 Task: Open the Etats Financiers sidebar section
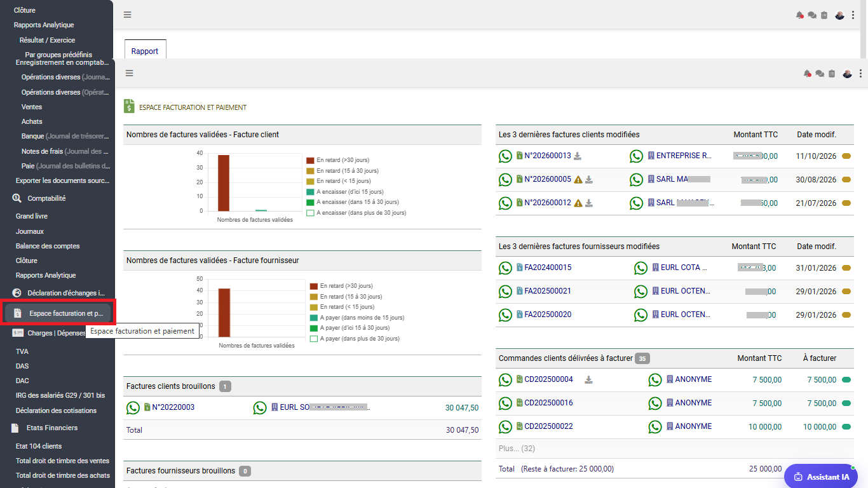[x=44, y=428]
